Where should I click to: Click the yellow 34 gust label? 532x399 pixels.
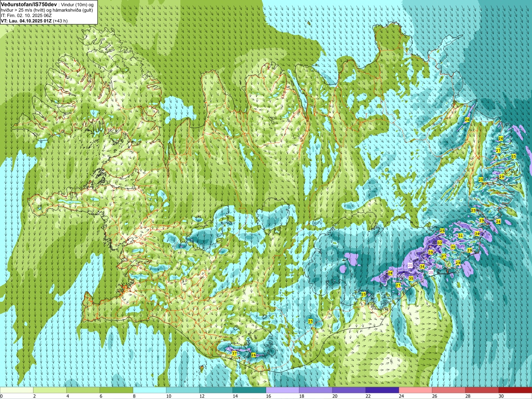click(x=477, y=234)
